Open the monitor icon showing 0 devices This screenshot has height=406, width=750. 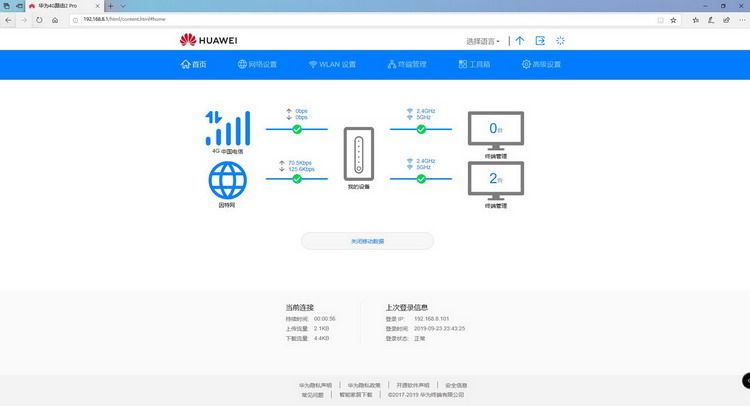pyautogui.click(x=496, y=131)
